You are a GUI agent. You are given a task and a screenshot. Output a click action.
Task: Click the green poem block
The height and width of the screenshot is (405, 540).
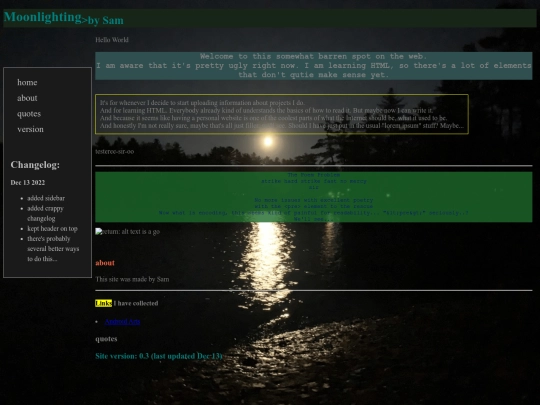coord(313,197)
